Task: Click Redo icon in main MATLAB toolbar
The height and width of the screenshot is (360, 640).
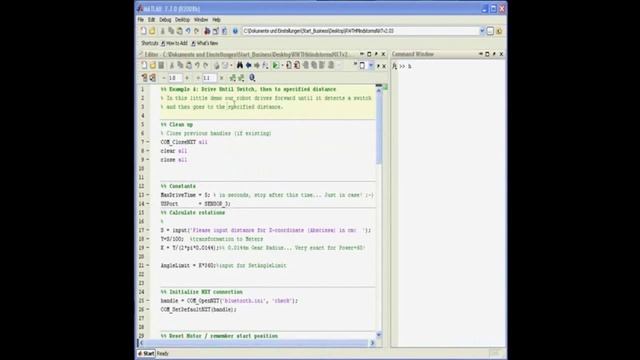Action: (196, 31)
